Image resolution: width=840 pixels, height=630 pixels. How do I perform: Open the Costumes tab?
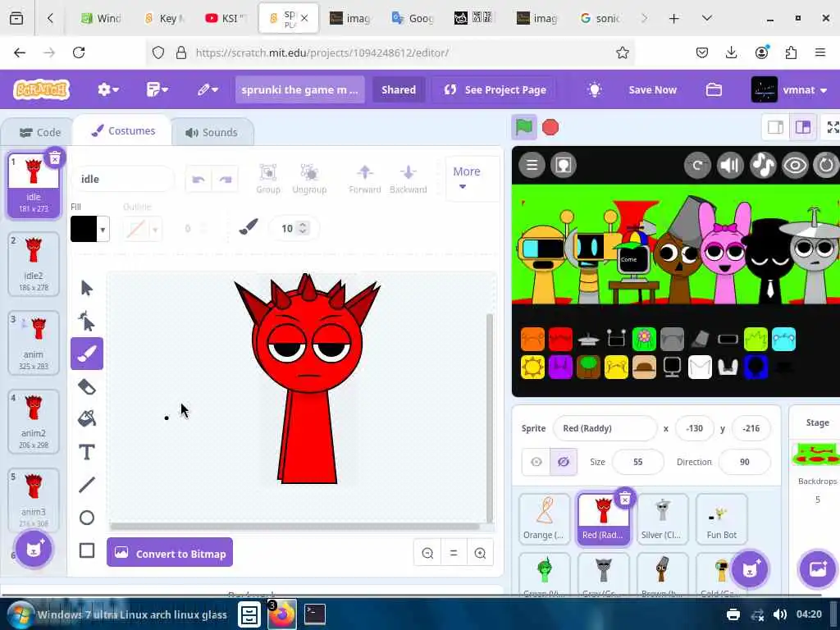point(123,130)
